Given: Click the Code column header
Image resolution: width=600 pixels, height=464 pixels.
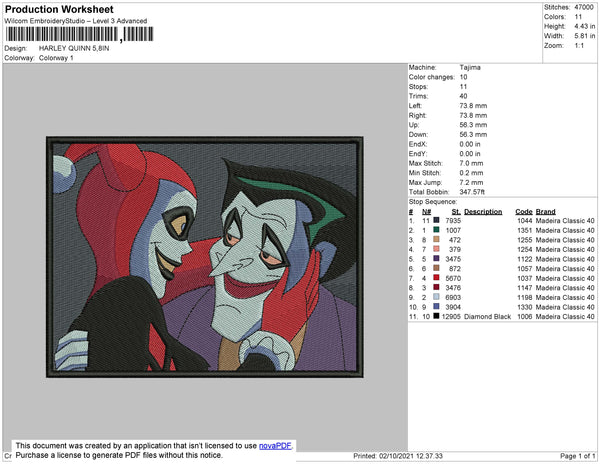Looking at the screenshot, I should (x=523, y=211).
